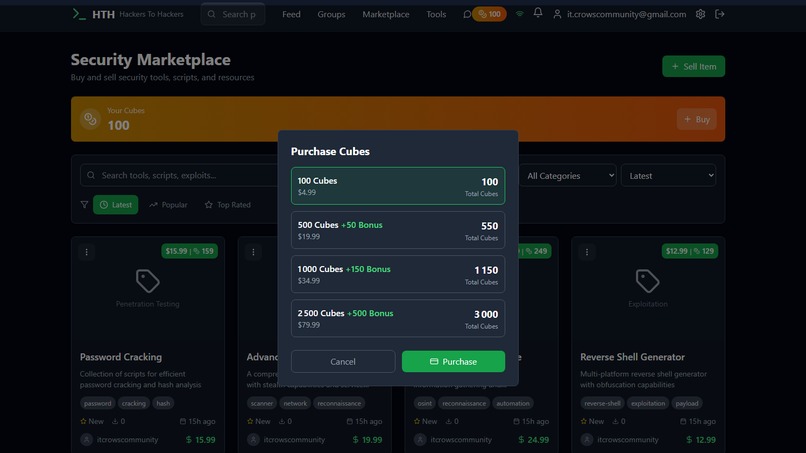Screen dimensions: 806x453
Task: Switch to the Top Rated filter tab
Action: coord(228,205)
